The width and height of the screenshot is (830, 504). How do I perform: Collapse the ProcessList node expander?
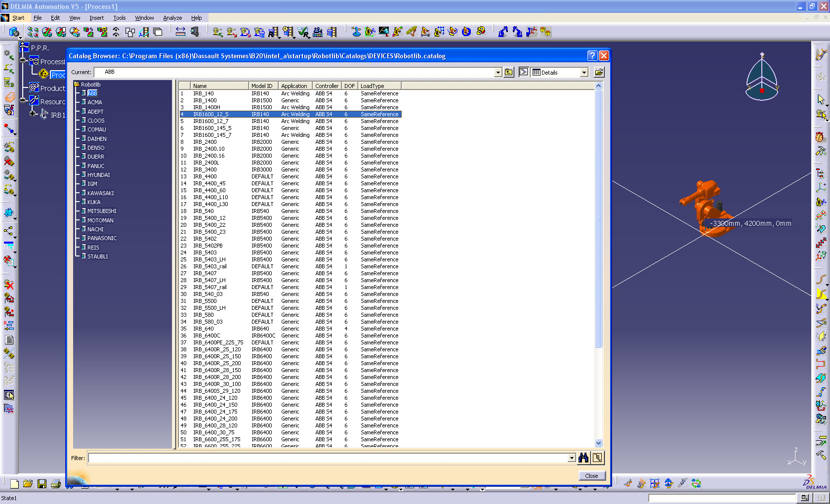23,60
